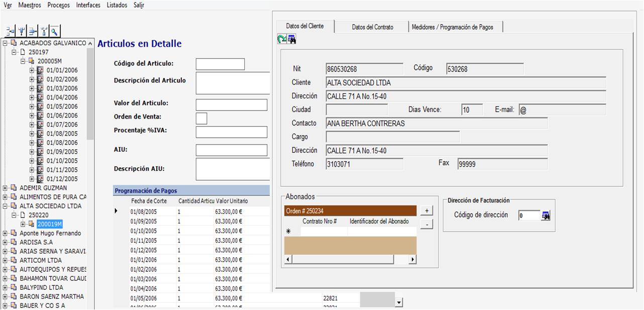
Task: Click into the Valor del Articulo field
Action: tap(232, 105)
